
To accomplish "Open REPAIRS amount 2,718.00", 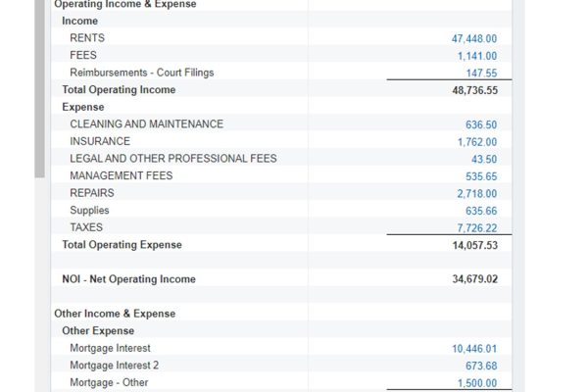I will 476,194.
